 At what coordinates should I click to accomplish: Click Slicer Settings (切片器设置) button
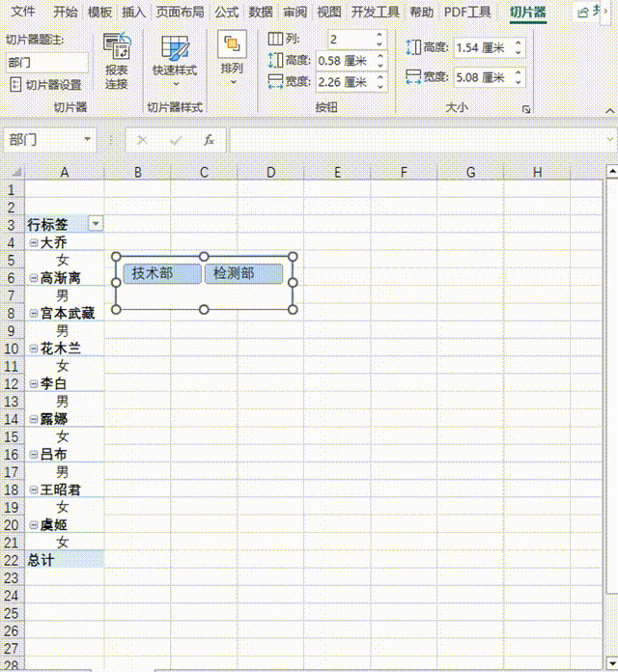click(x=46, y=85)
